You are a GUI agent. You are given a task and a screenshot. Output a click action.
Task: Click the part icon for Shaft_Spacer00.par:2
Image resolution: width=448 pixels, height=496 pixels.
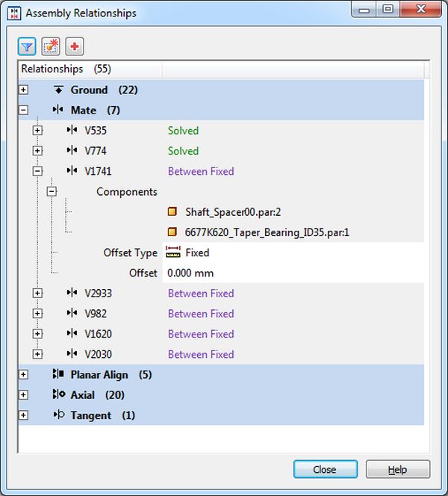point(172,211)
